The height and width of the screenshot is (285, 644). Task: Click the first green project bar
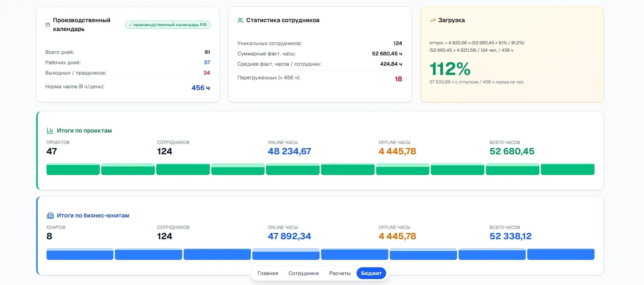(x=73, y=169)
